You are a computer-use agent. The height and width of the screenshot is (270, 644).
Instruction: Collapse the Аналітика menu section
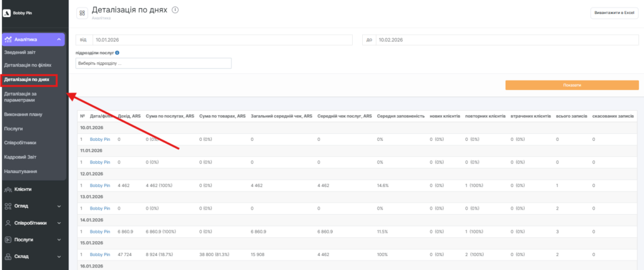pyautogui.click(x=58, y=40)
